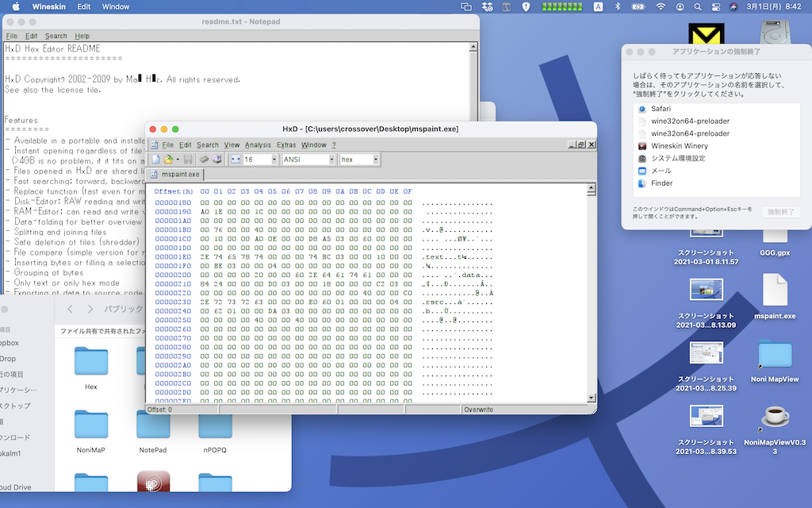Click the Apple menu icon
This screenshot has height=508, width=812.
(16, 6)
